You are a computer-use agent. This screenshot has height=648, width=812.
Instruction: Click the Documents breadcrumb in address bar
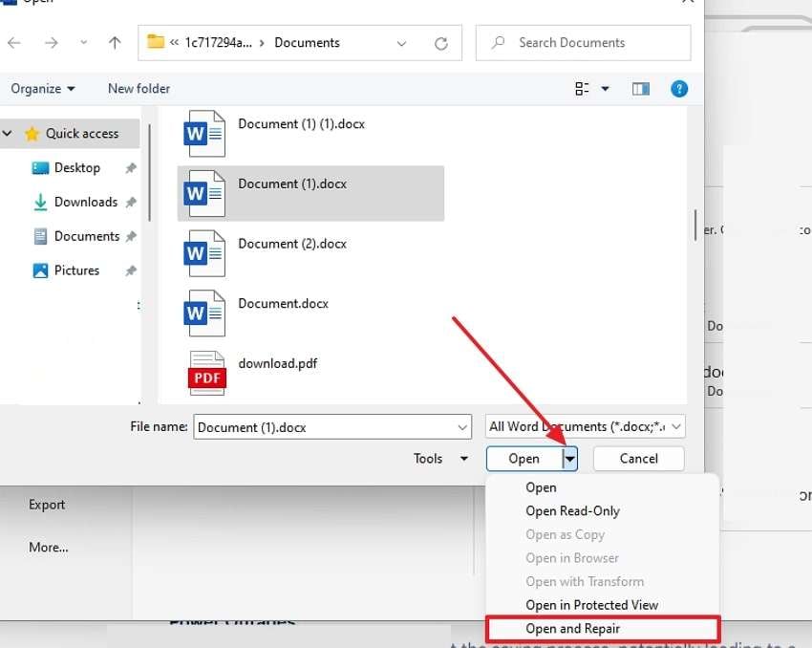(307, 42)
